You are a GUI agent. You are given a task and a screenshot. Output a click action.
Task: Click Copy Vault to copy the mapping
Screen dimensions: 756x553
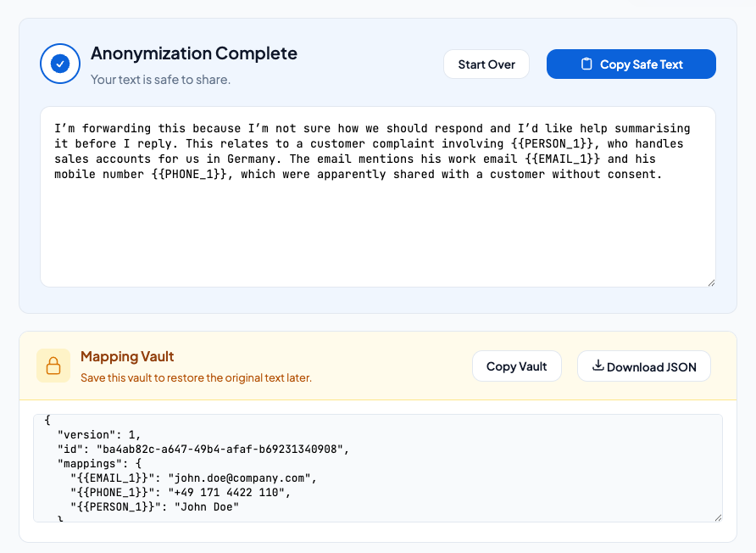click(x=517, y=366)
